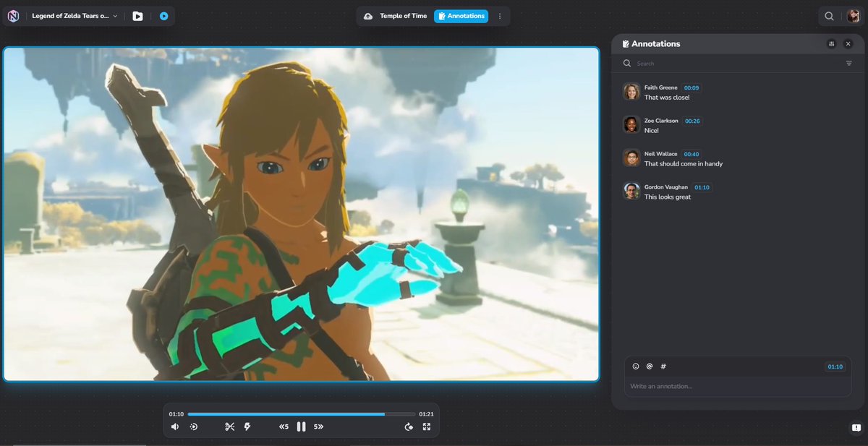Click the Gordon Vaughan name label
The width and height of the screenshot is (868, 446).
(x=666, y=187)
